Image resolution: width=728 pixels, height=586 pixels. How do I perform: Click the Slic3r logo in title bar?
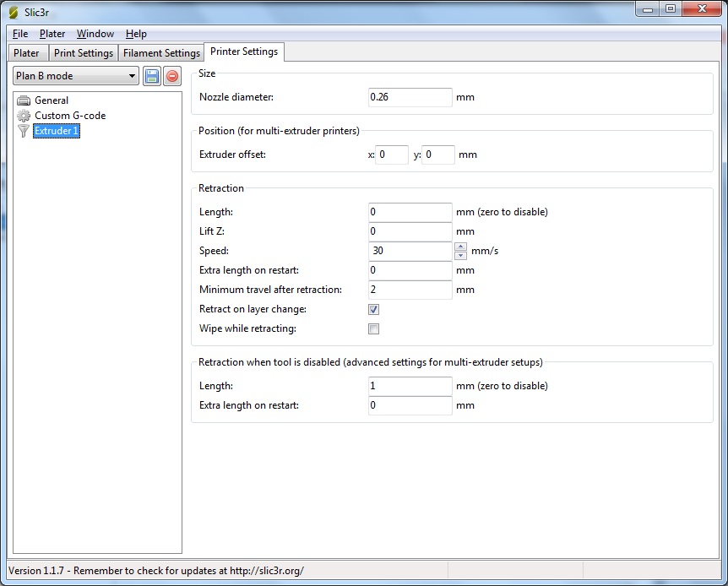coord(14,13)
